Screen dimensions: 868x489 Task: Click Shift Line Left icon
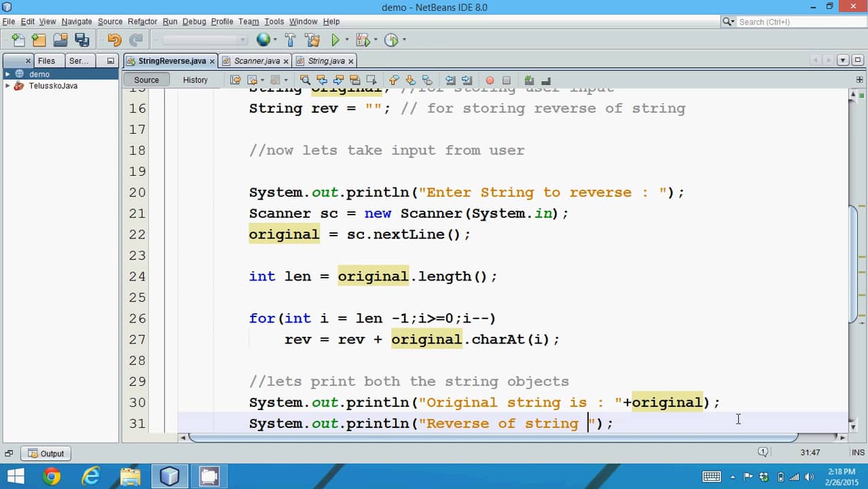(450, 79)
